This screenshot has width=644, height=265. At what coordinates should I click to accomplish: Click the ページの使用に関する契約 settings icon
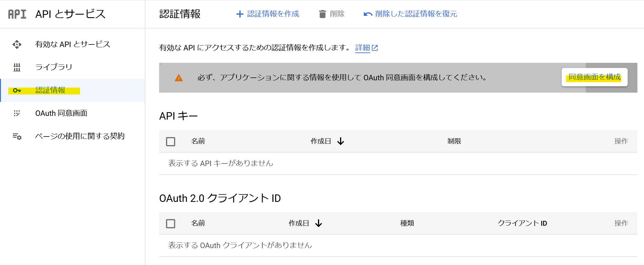(x=17, y=136)
